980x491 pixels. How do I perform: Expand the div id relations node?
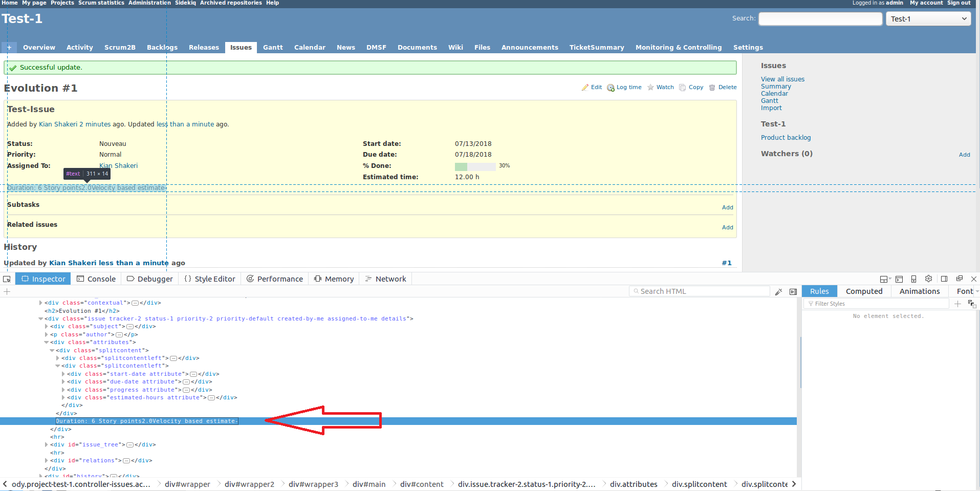46,461
